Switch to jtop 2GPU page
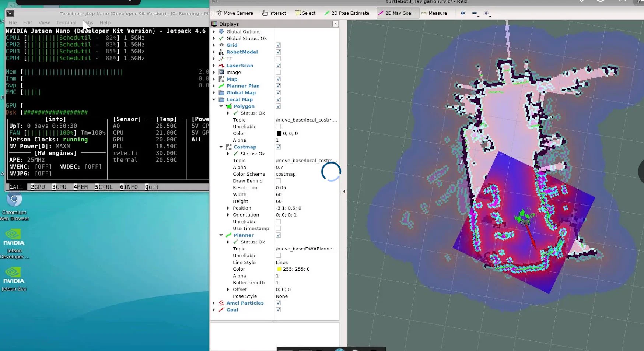Image resolution: width=644 pixels, height=351 pixels. click(x=38, y=187)
